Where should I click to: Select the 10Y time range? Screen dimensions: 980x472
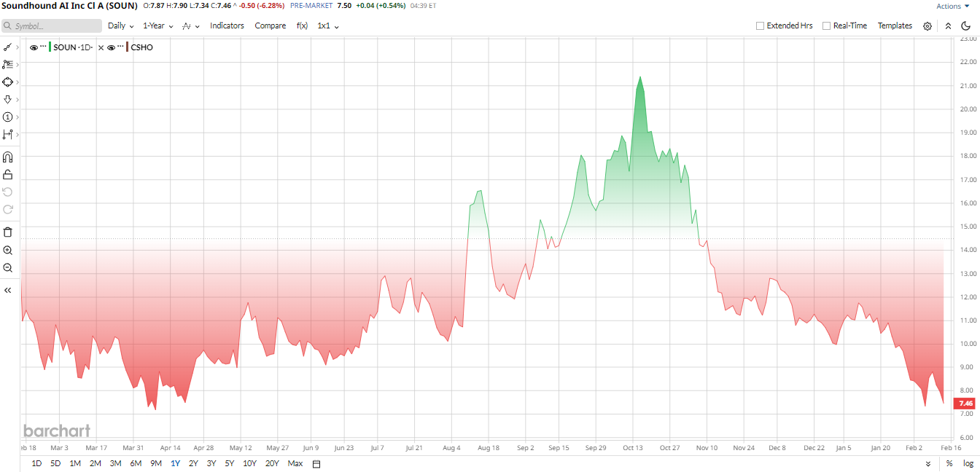click(249, 463)
